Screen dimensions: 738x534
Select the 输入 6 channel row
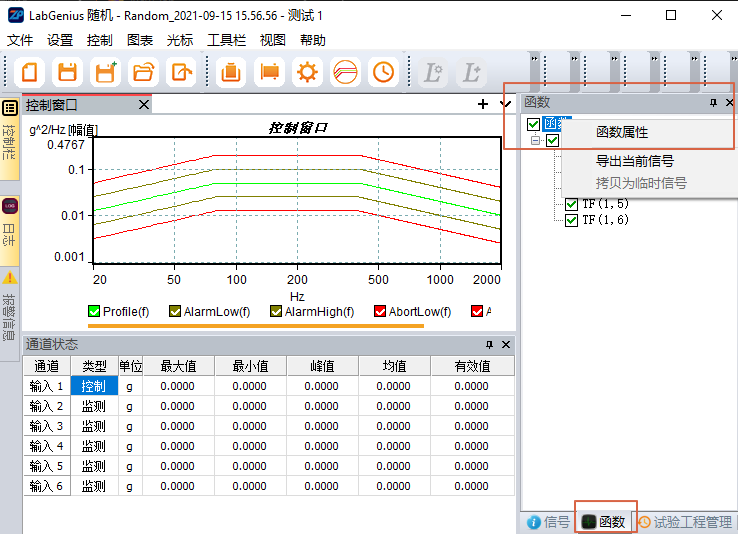[x=269, y=486]
